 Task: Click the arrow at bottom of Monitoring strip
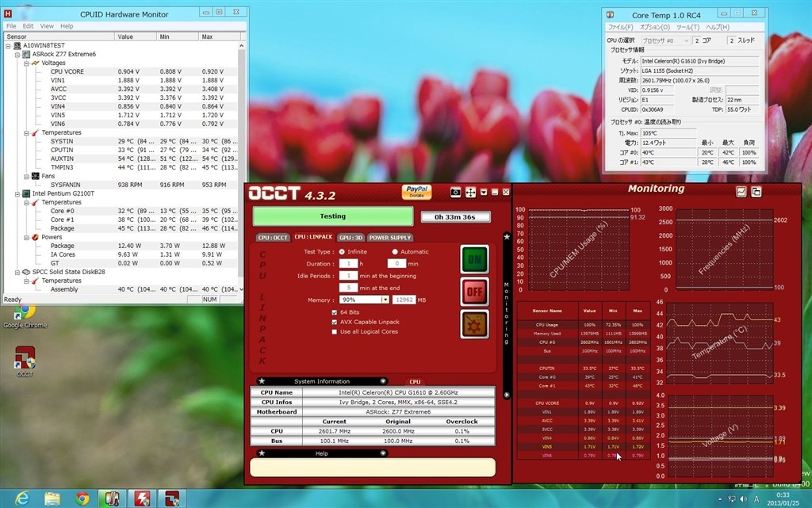pos(507,395)
